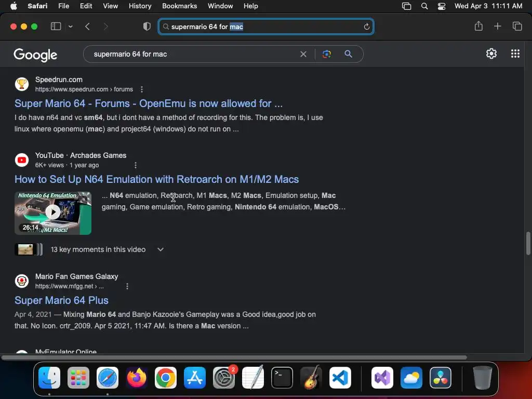532x399 pixels.
Task: Click the Mario Fan Games Galaxy mushroom favicon
Action: tap(22, 281)
